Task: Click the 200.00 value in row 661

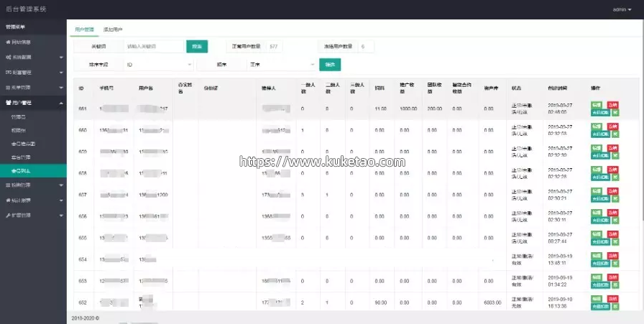Action: pos(435,108)
